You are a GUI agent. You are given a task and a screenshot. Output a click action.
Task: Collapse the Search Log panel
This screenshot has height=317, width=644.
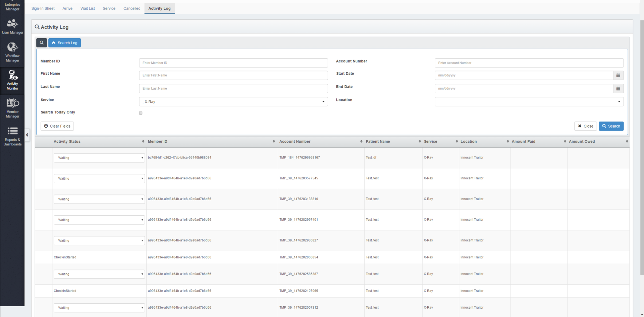click(x=64, y=43)
